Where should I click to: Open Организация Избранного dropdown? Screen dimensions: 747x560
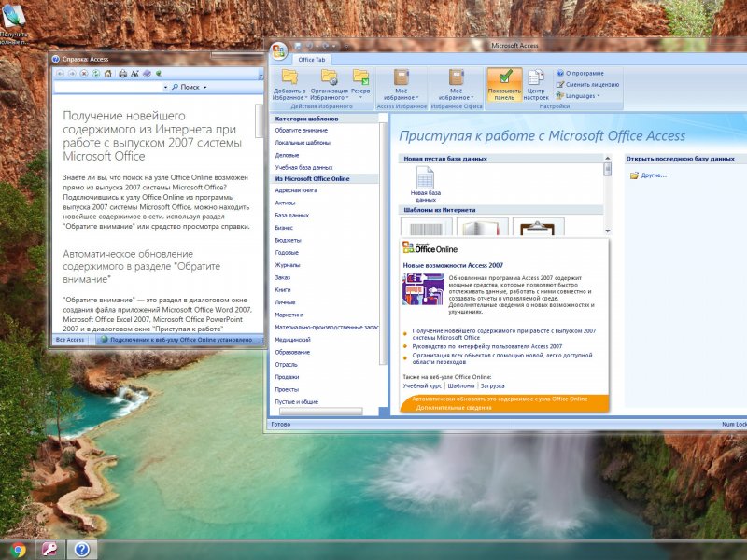point(330,84)
